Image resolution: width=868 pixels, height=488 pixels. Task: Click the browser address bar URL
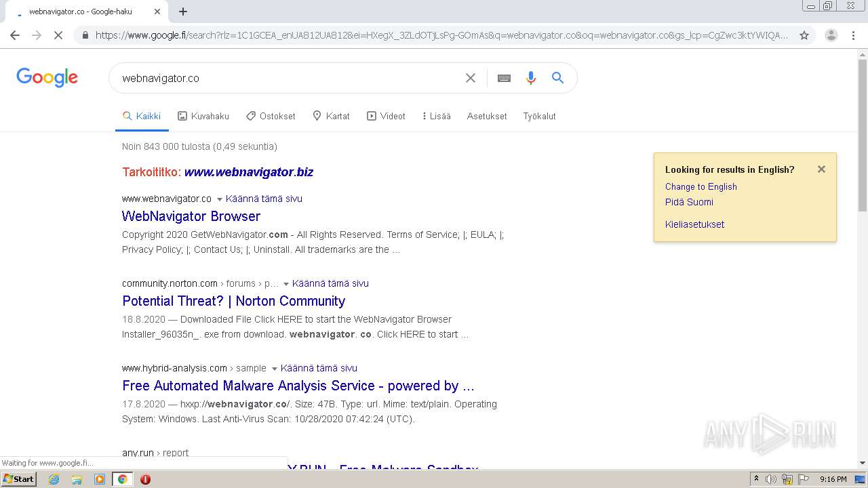[441, 35]
